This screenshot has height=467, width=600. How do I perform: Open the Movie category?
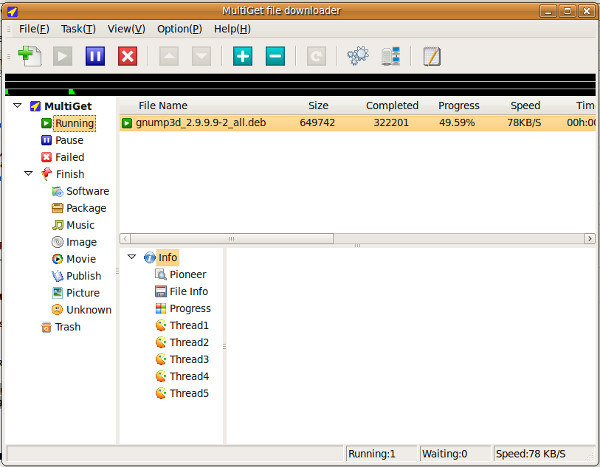click(81, 259)
